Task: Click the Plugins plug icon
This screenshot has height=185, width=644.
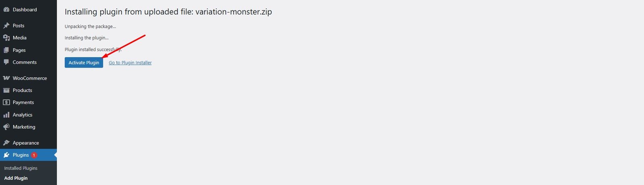Action: tap(6, 155)
